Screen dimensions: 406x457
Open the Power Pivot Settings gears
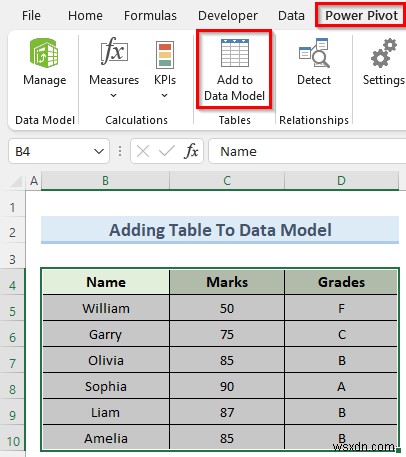(384, 53)
